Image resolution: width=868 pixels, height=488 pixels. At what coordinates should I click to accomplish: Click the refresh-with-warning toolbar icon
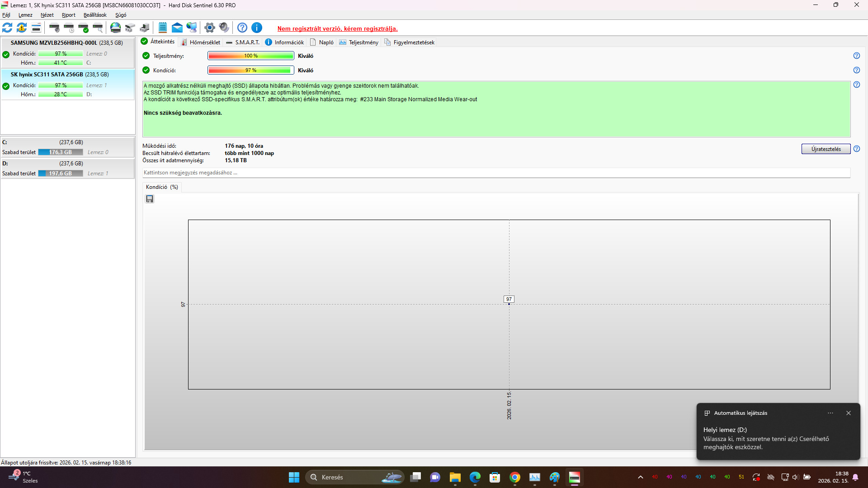[x=22, y=28]
